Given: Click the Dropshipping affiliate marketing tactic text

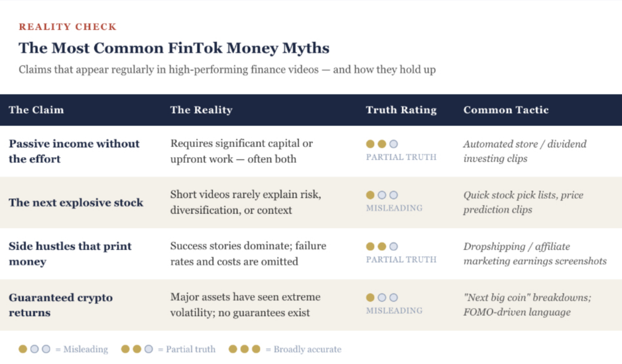Looking at the screenshot, I should (x=535, y=254).
